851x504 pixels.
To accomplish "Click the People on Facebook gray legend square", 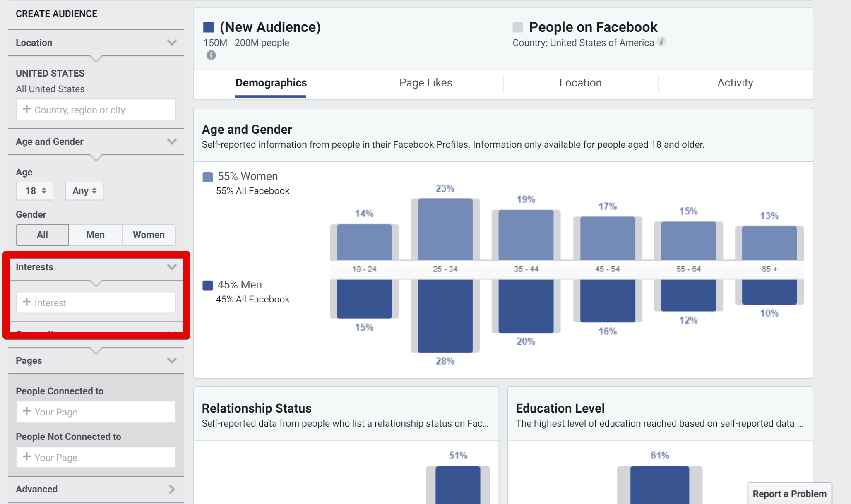I will (x=517, y=28).
